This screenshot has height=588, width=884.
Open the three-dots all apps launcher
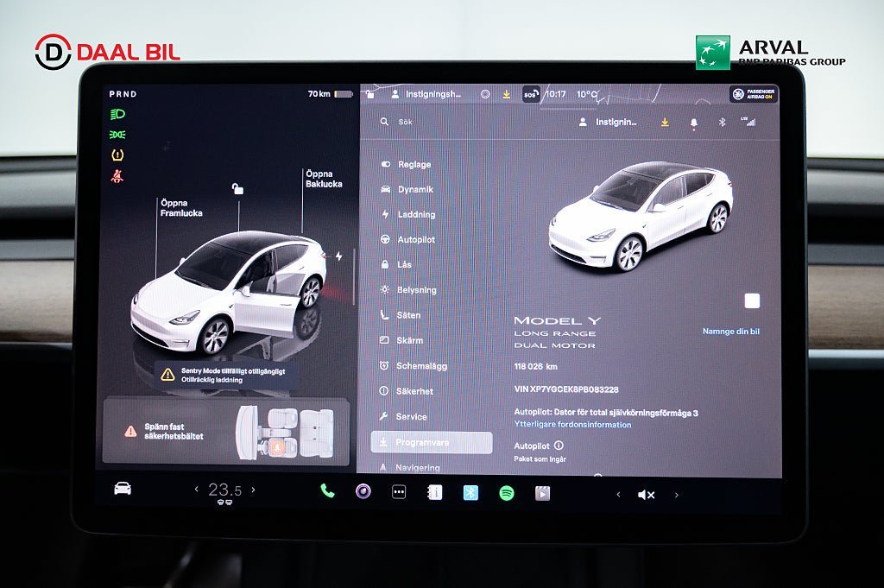(x=399, y=492)
